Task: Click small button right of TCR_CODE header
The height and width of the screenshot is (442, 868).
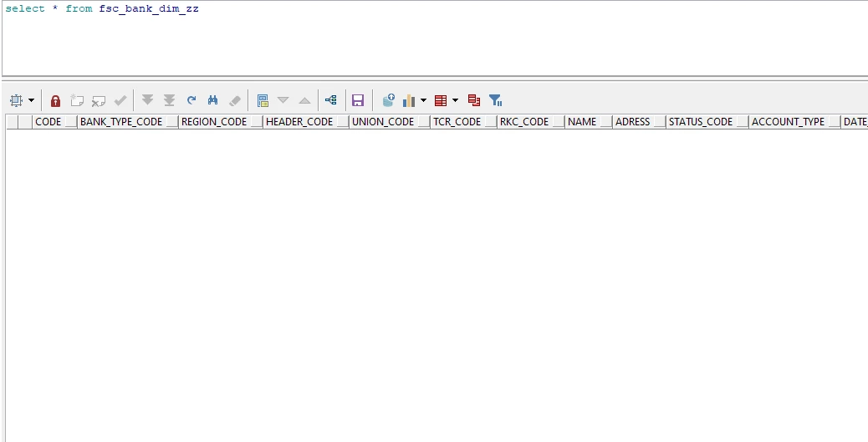Action: 491,122
